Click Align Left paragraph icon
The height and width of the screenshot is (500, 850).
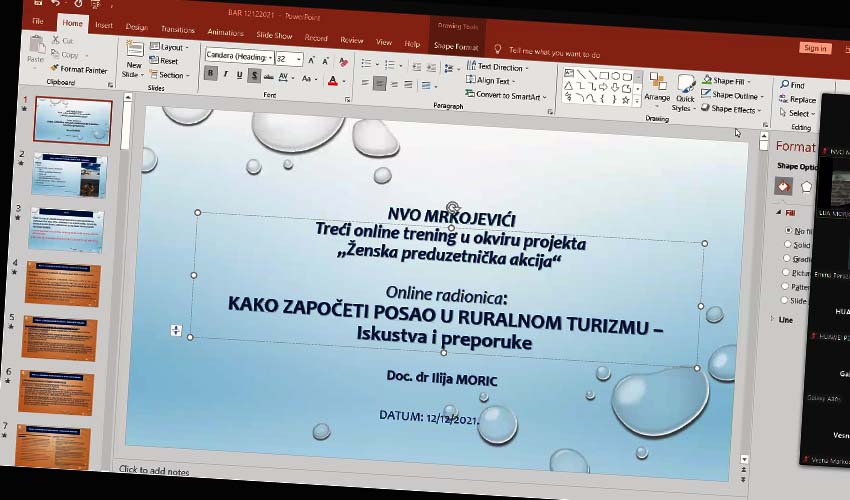coord(365,82)
